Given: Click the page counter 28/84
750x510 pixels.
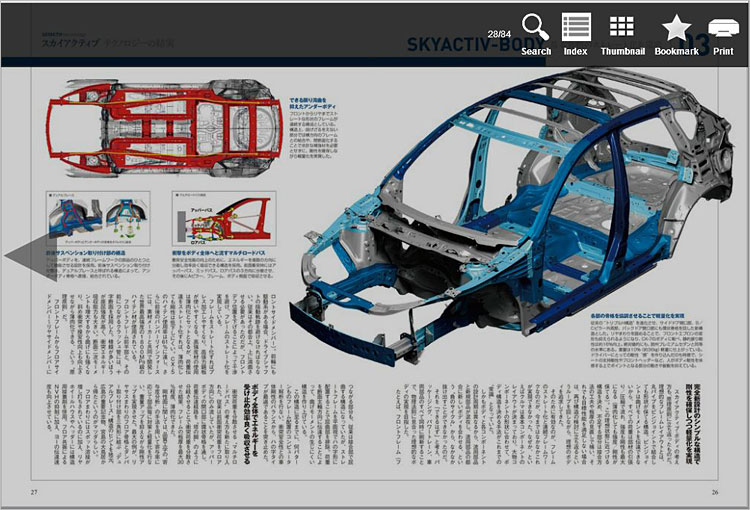Looking at the screenshot, I should pos(499,34).
